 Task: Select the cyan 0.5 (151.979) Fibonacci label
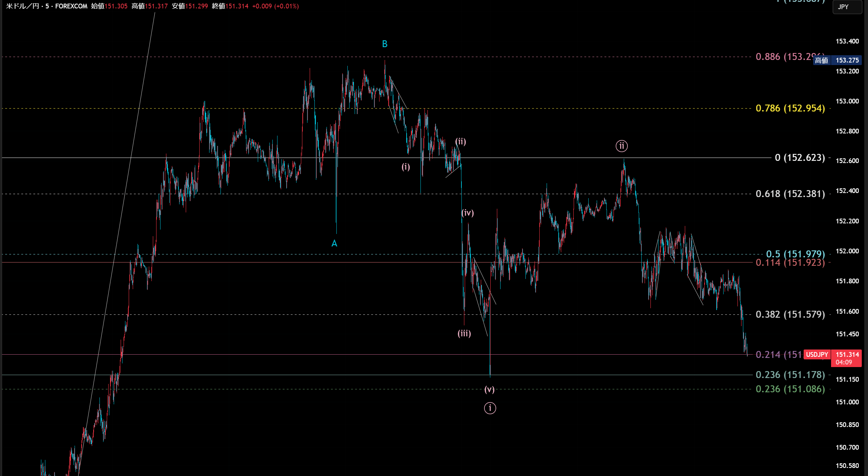(x=795, y=254)
